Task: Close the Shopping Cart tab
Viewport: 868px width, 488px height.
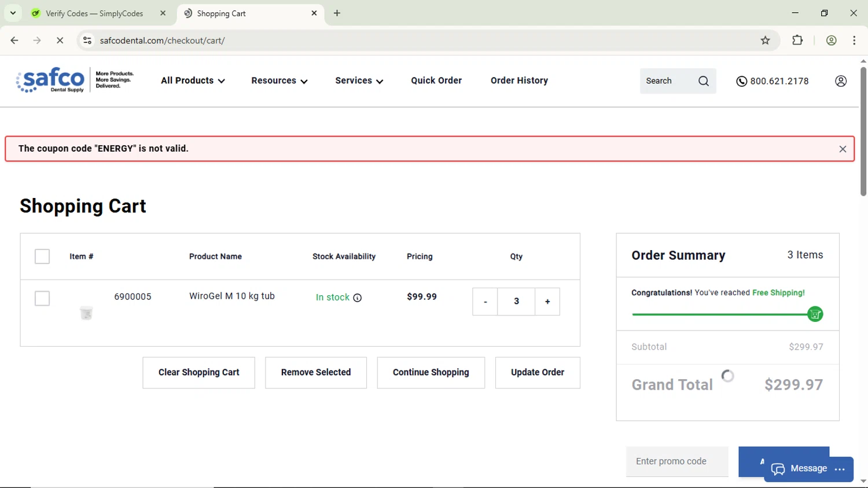Action: (x=314, y=13)
